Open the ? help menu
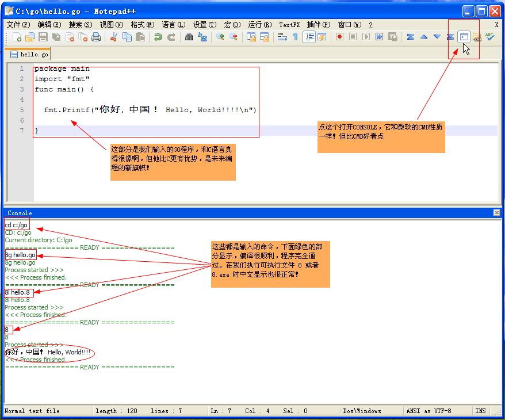This screenshot has width=505, height=420. 371,25
